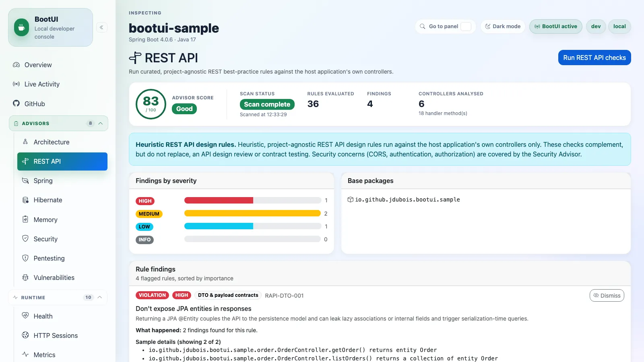The width and height of the screenshot is (644, 362).
Task: Select the Architecture advisor
Action: click(62, 142)
